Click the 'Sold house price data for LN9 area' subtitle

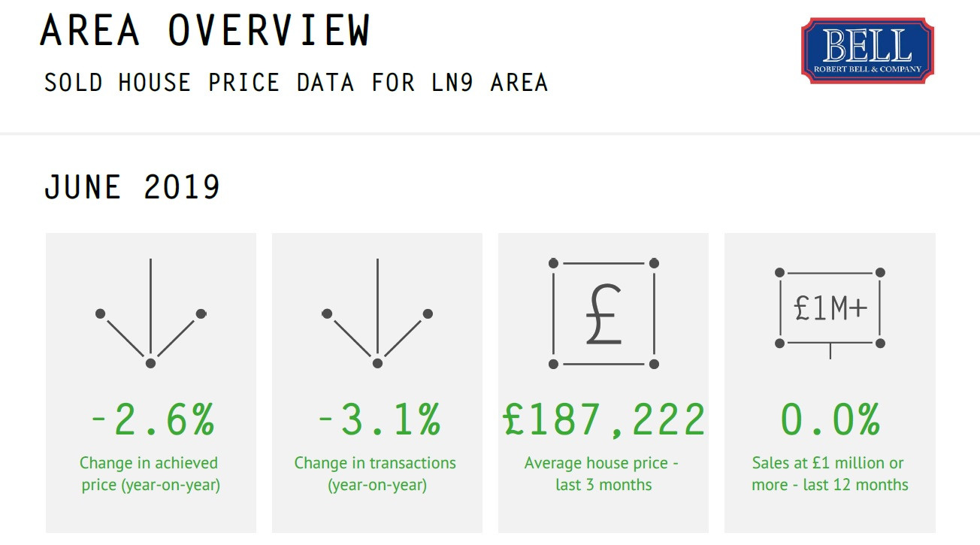pos(296,82)
